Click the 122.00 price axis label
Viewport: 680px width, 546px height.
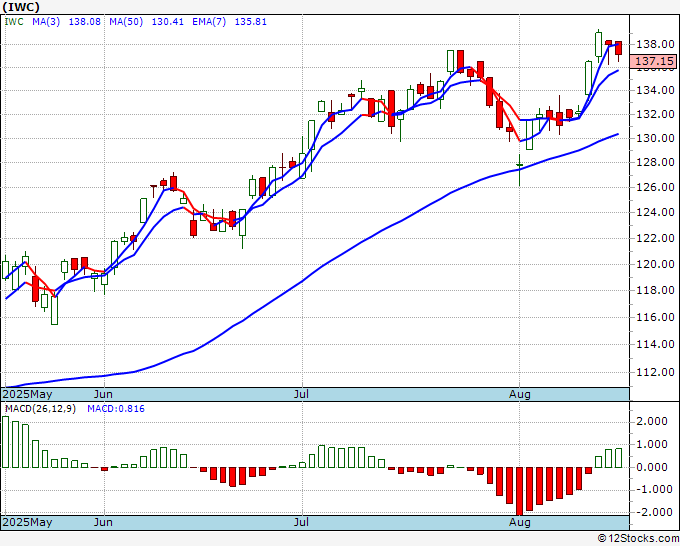655,238
